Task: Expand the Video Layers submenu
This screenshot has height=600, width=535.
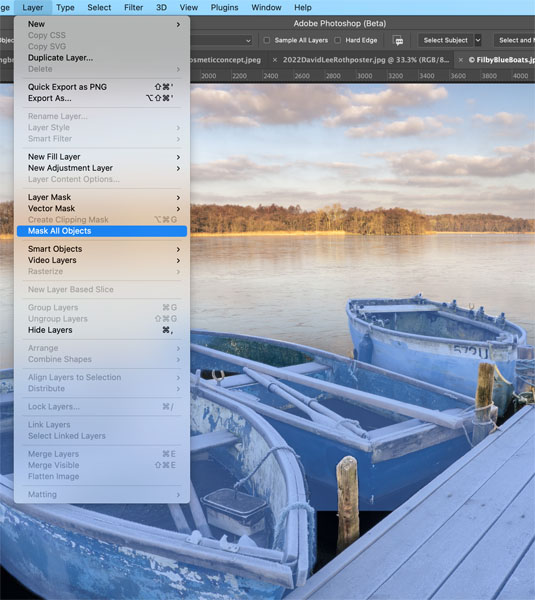Action: [102, 260]
